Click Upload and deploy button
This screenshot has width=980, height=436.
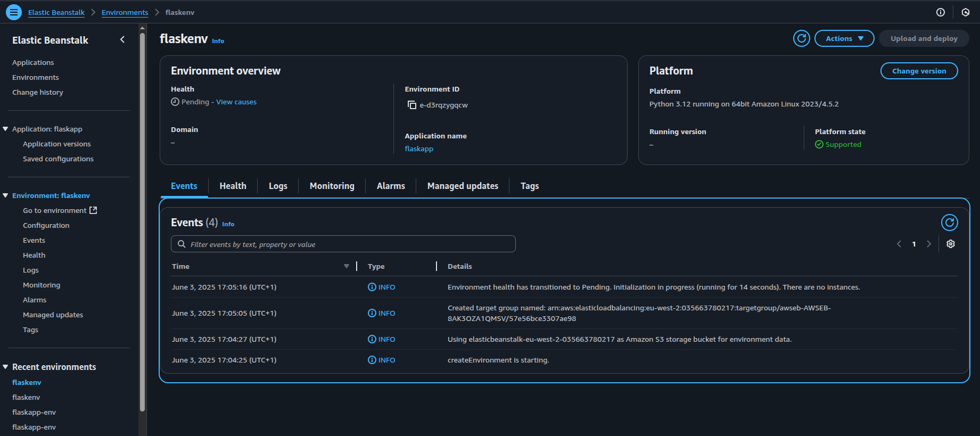point(924,38)
